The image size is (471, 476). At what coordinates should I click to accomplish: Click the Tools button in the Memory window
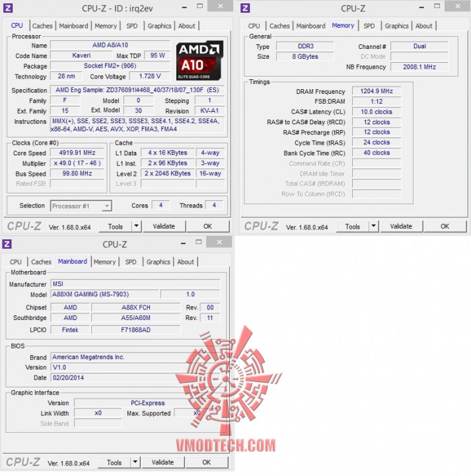[x=352, y=227]
